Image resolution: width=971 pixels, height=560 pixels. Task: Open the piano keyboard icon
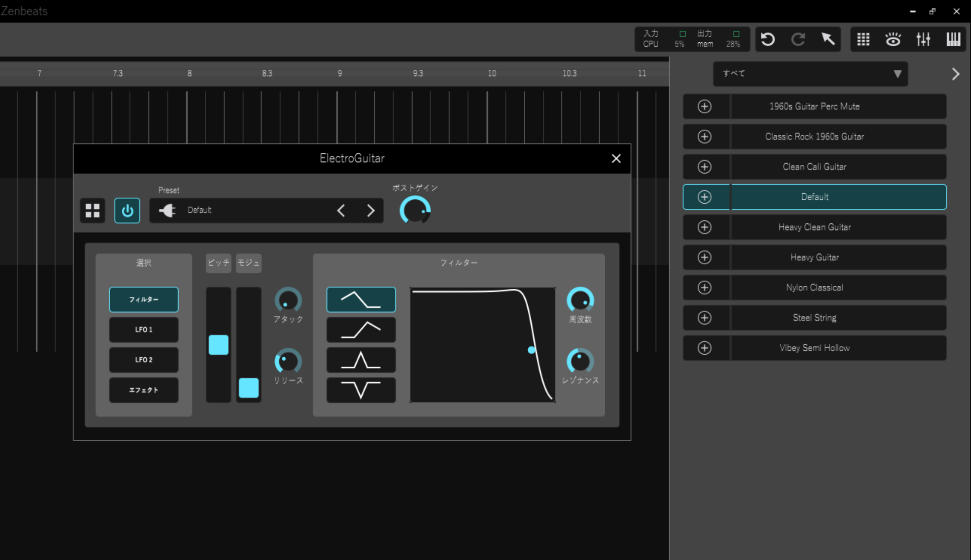(x=953, y=39)
